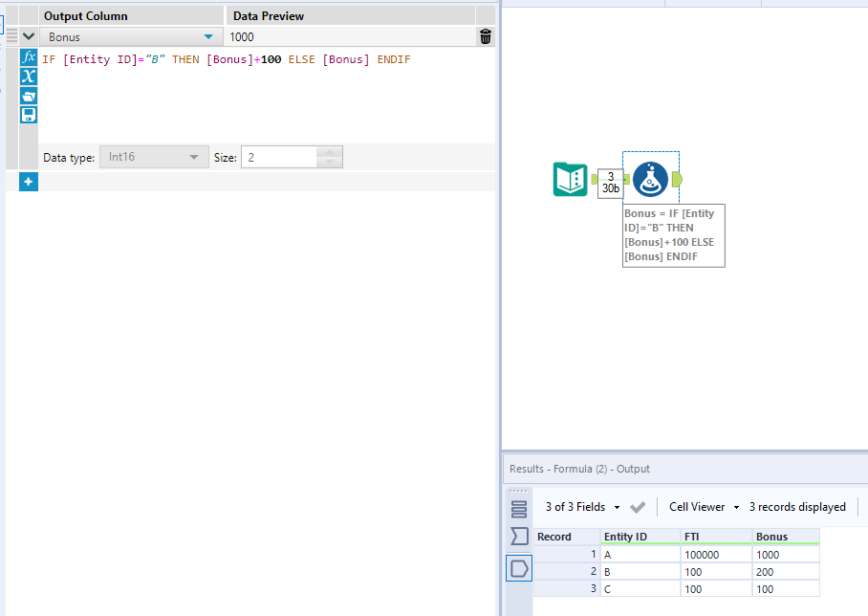The height and width of the screenshot is (616, 868).
Task: Save the expression using the disk icon
Action: tap(28, 114)
